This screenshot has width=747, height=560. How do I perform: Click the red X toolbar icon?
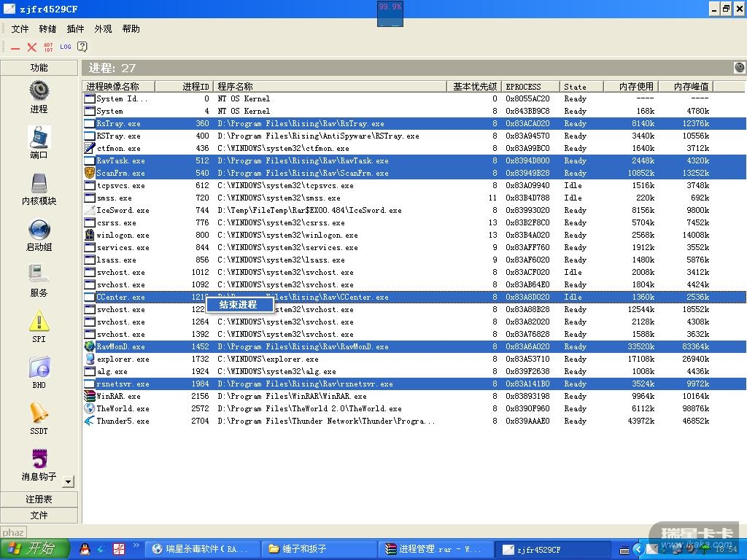pos(31,47)
